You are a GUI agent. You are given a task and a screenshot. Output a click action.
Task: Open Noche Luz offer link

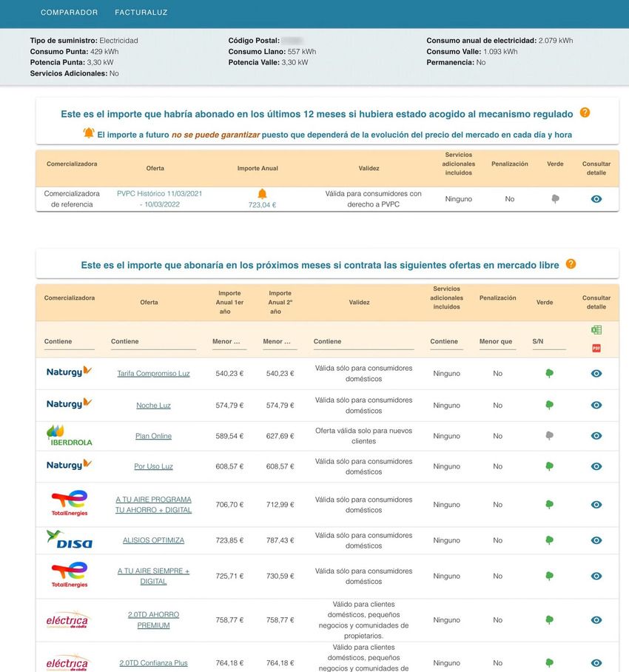tap(153, 405)
